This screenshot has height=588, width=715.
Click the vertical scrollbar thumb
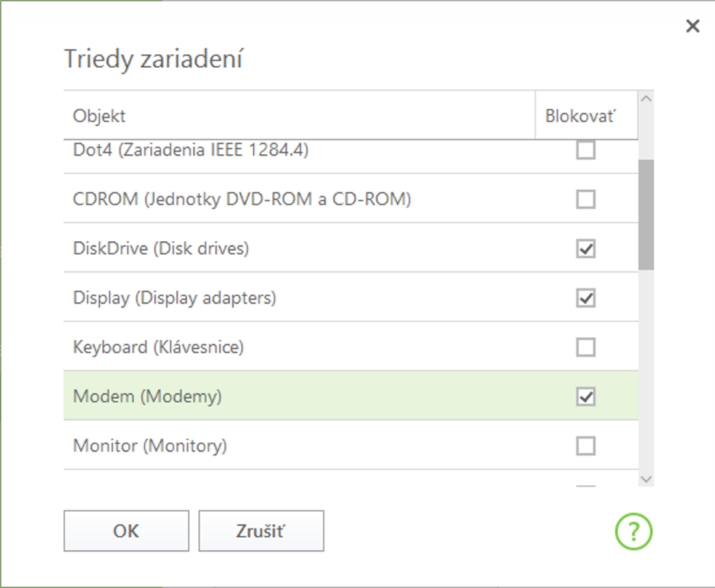tap(646, 214)
